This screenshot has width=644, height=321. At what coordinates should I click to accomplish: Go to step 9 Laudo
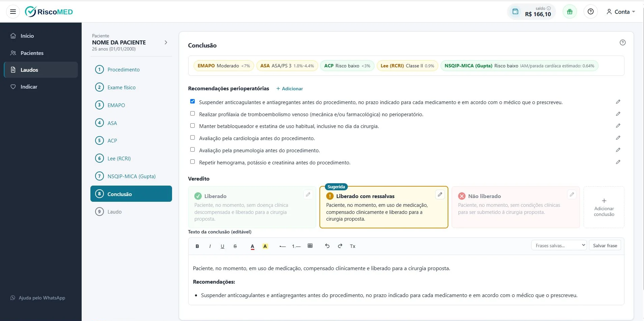(x=131, y=212)
